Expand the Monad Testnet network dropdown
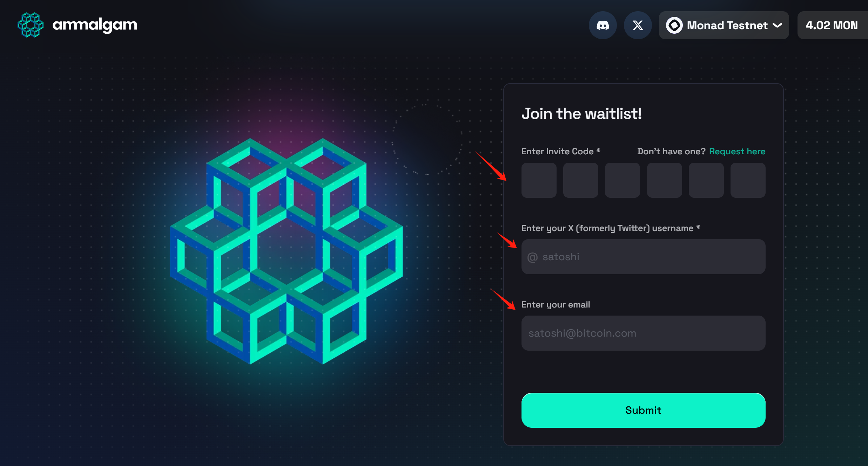The image size is (868, 466). (724, 25)
